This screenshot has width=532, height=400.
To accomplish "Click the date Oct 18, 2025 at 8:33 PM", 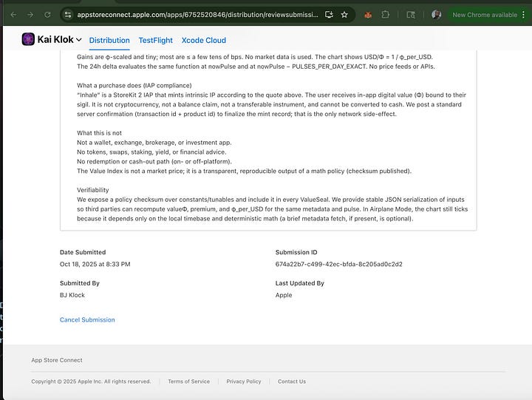I will 95,264.
